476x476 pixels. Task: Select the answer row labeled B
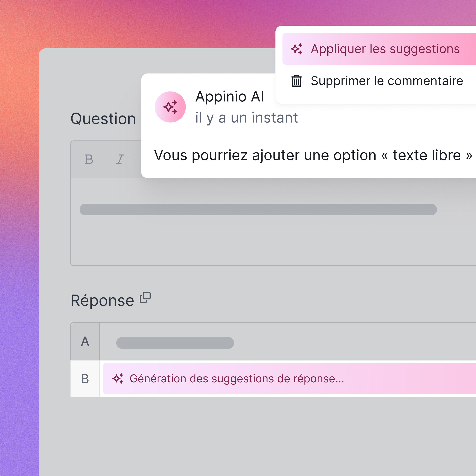coord(85,379)
